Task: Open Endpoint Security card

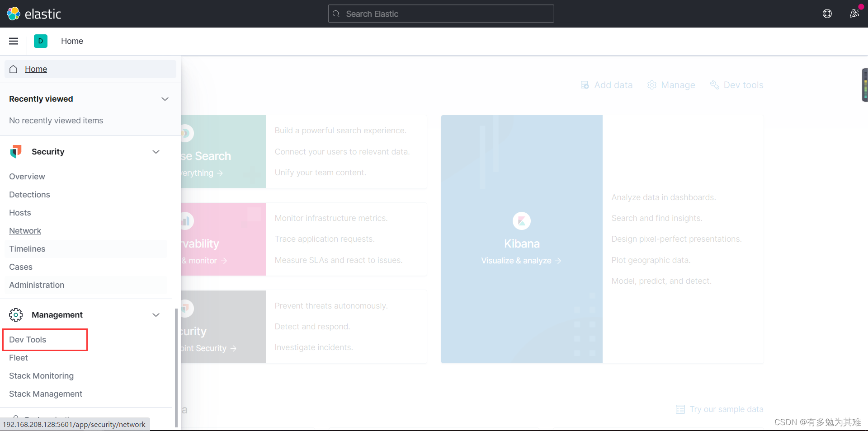Action: click(x=223, y=327)
